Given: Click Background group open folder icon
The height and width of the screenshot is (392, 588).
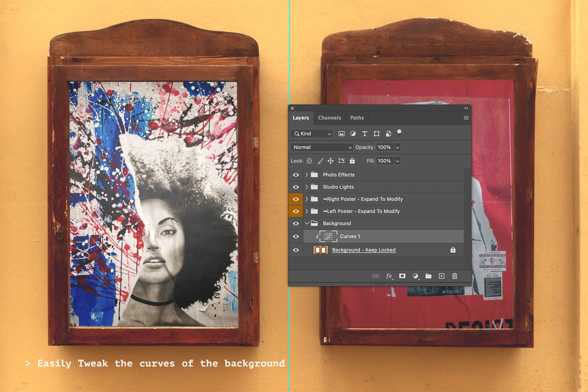Looking at the screenshot, I should tap(314, 223).
